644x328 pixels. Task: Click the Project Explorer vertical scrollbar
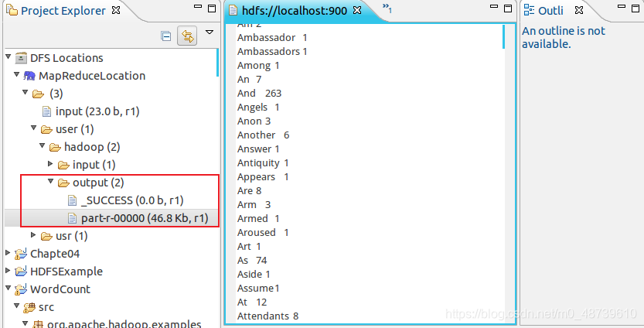[x=218, y=62]
